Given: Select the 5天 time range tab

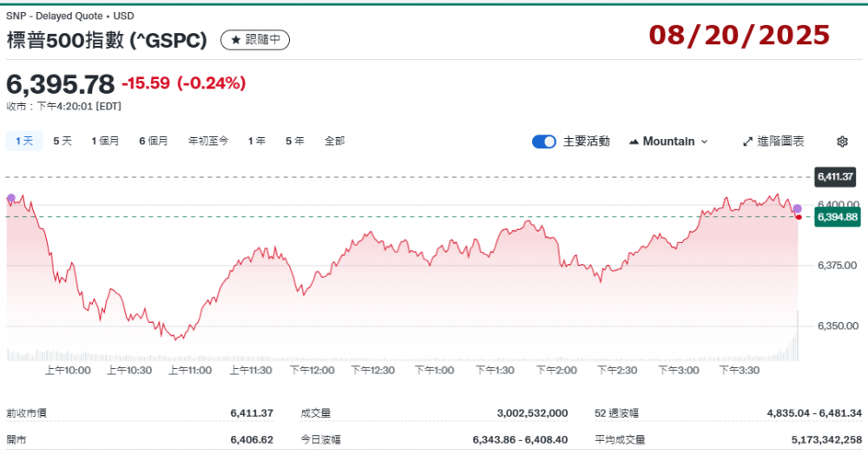Looking at the screenshot, I should [x=62, y=141].
